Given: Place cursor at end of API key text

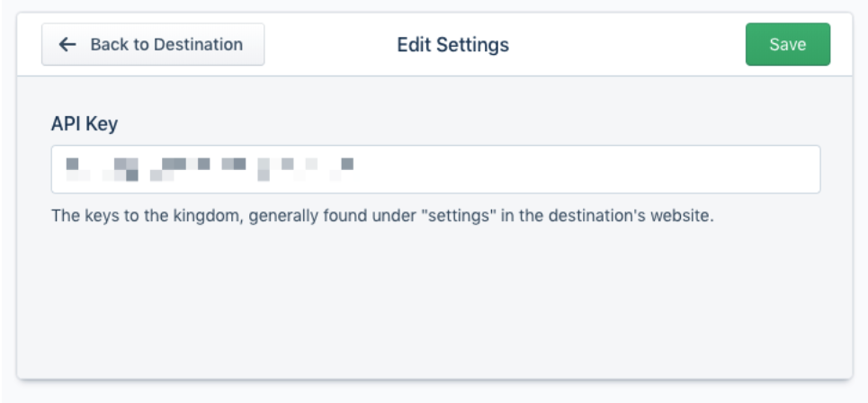Looking at the screenshot, I should 358,169.
